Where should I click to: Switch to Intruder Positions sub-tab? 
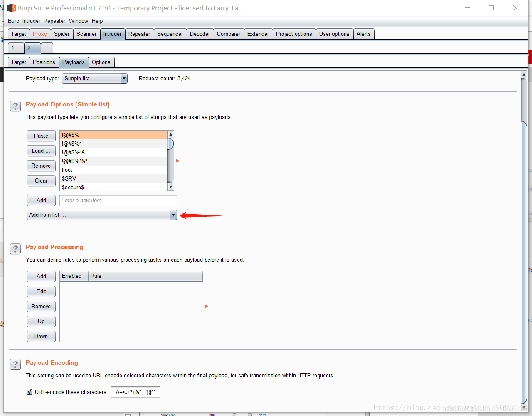click(x=44, y=62)
